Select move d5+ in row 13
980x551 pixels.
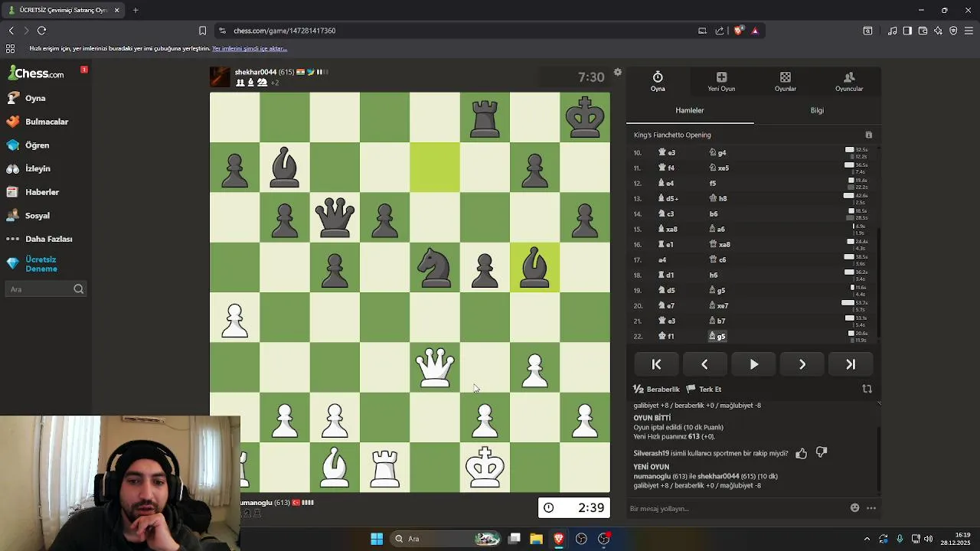point(668,198)
